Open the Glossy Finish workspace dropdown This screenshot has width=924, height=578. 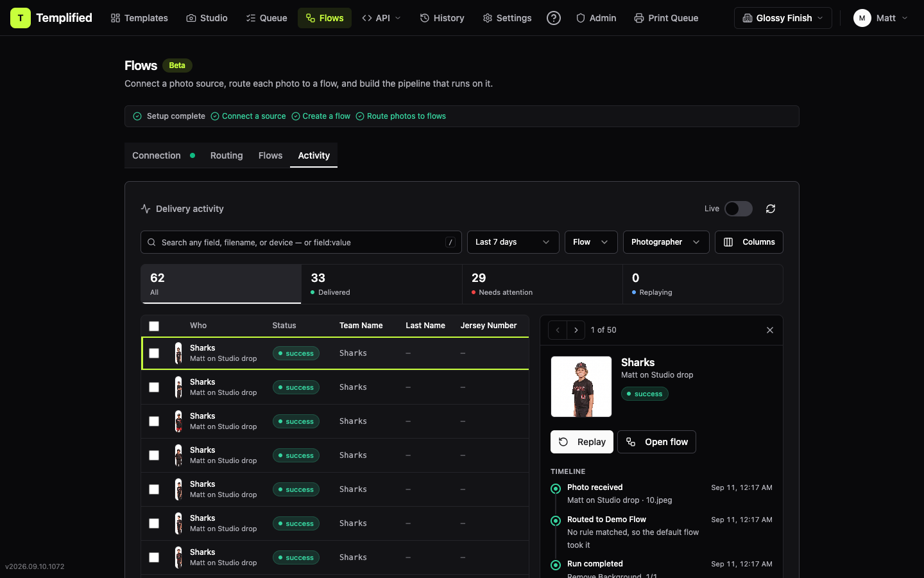point(783,18)
